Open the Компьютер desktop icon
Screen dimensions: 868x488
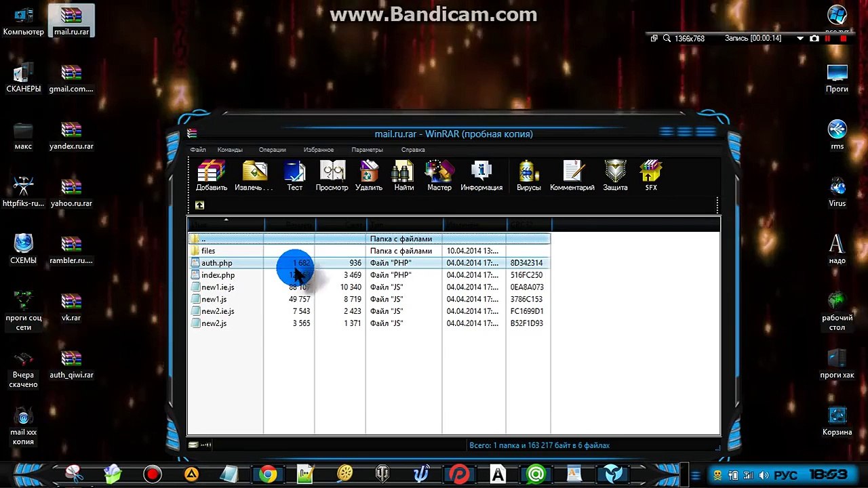pyautogui.click(x=23, y=21)
